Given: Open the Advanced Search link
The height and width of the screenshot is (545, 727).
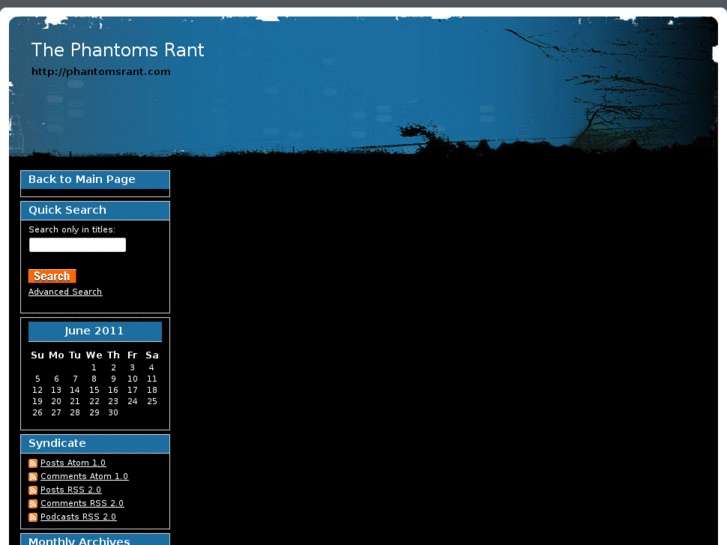Looking at the screenshot, I should (x=65, y=292).
